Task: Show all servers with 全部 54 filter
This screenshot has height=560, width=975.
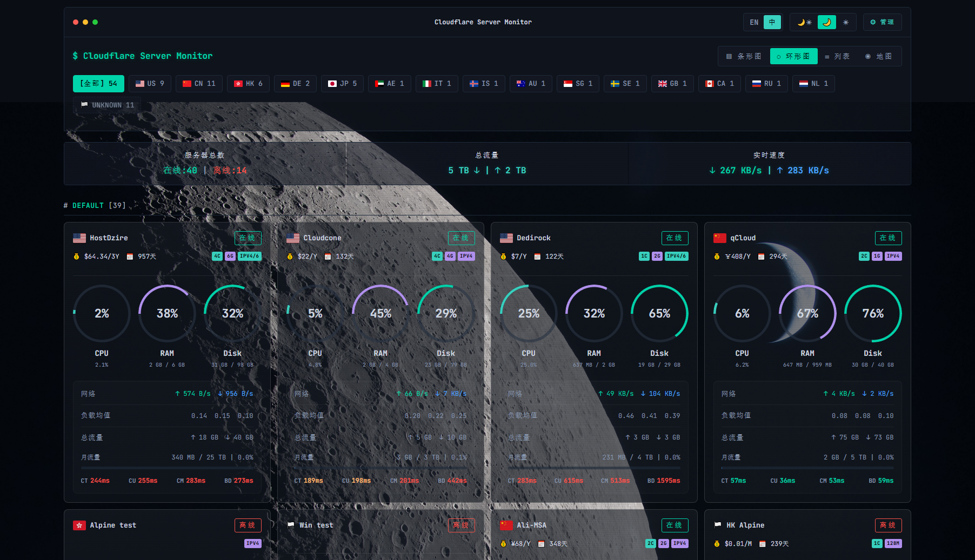Action: coord(98,84)
